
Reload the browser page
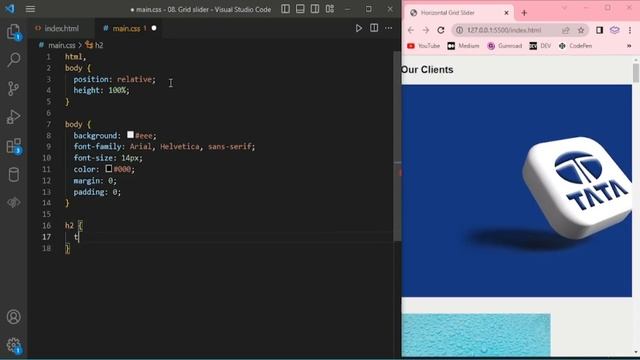pos(441,30)
